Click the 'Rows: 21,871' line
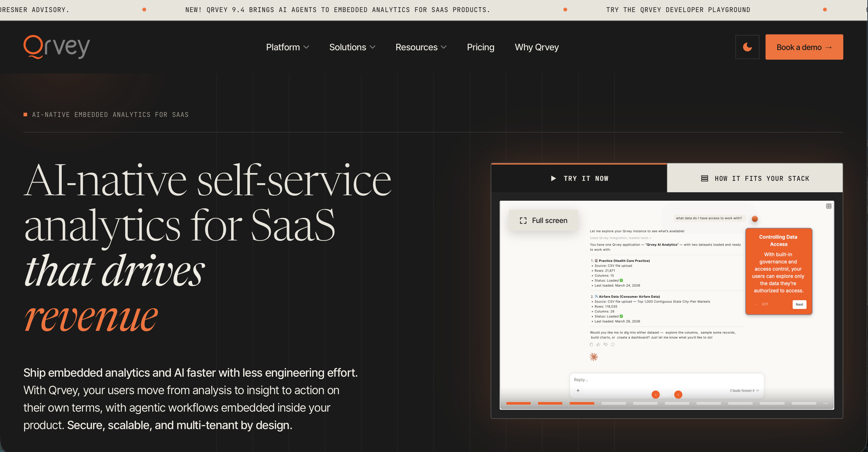Viewport: 868px width, 452px height. pyautogui.click(x=605, y=271)
